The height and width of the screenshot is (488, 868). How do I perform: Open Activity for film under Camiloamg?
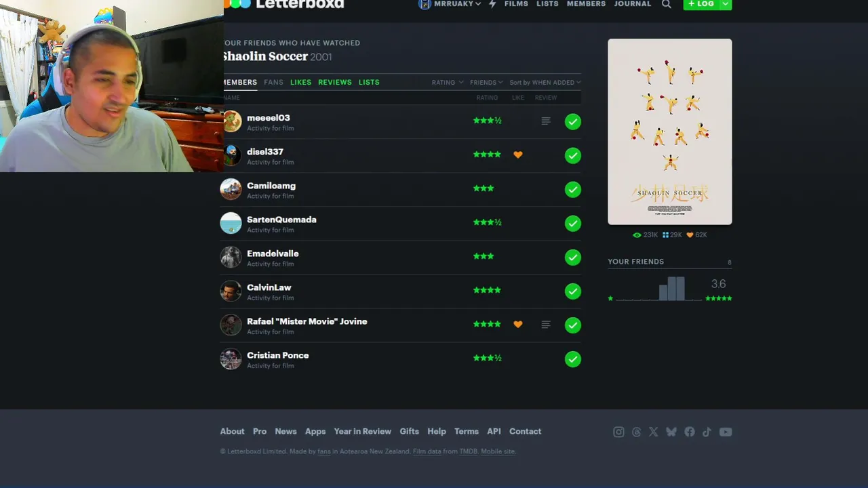(x=271, y=197)
